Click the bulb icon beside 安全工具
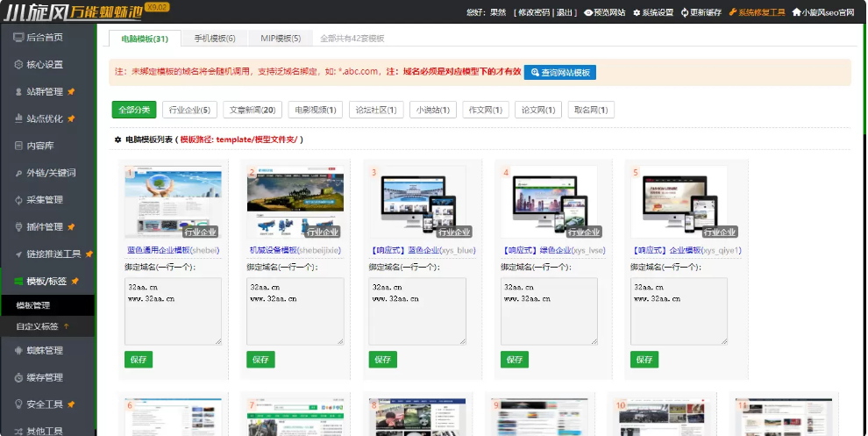The image size is (868, 436). [18, 404]
